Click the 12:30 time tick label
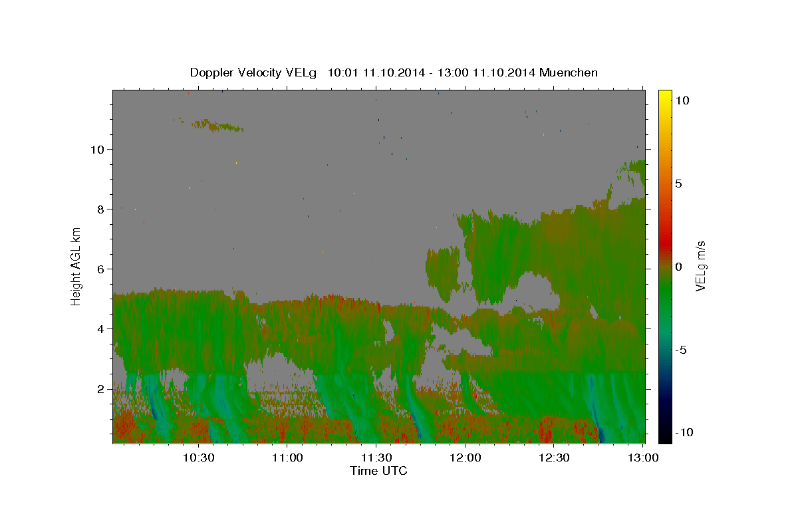The width and height of the screenshot is (798, 532). (554, 458)
